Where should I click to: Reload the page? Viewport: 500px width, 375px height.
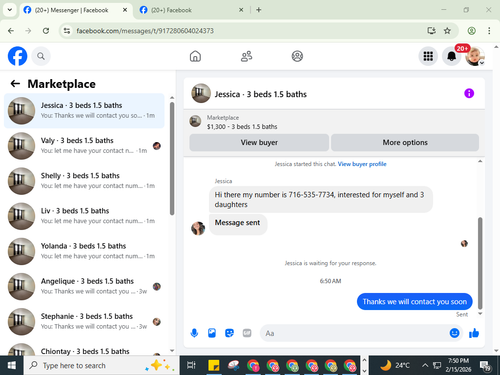click(46, 31)
